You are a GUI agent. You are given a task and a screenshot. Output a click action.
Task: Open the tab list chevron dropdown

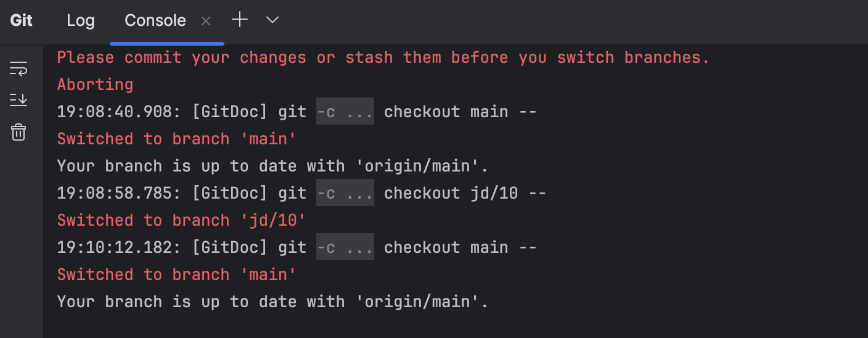pos(272,20)
